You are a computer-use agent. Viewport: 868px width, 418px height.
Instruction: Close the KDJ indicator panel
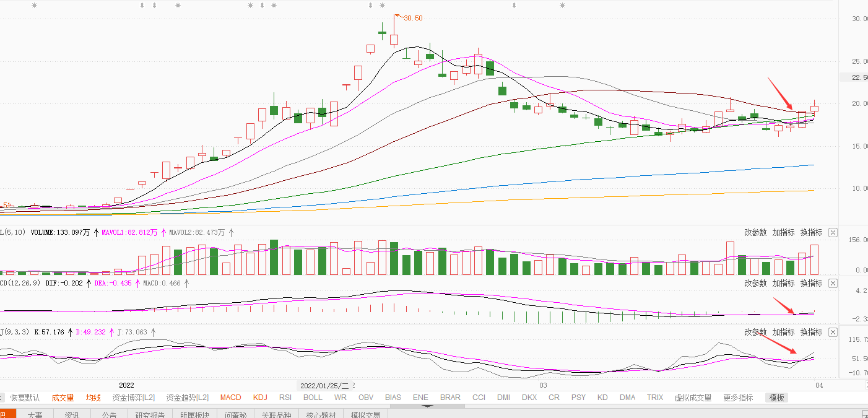click(x=833, y=333)
